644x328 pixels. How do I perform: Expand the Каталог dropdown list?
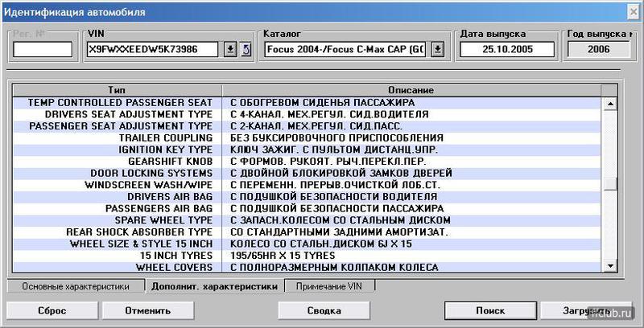pyautogui.click(x=438, y=50)
